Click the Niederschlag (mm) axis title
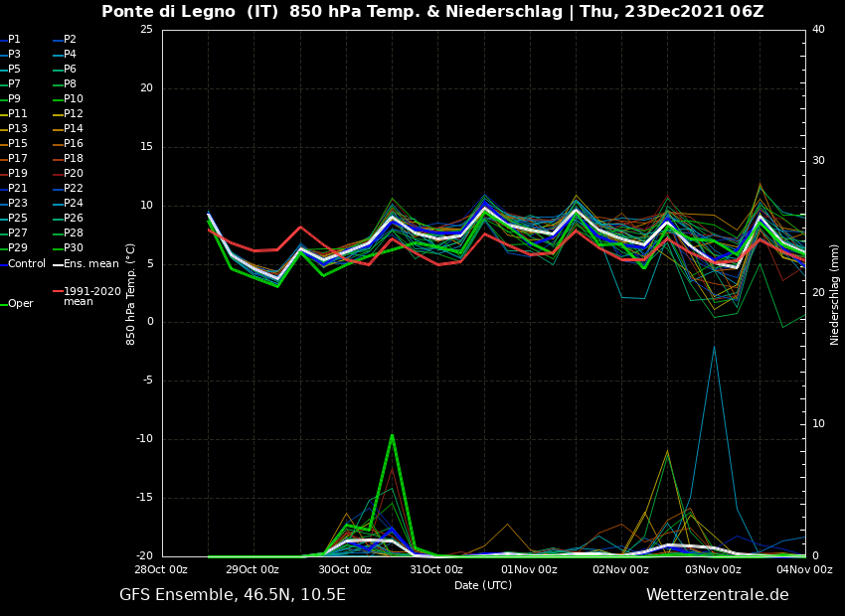 pyautogui.click(x=835, y=294)
